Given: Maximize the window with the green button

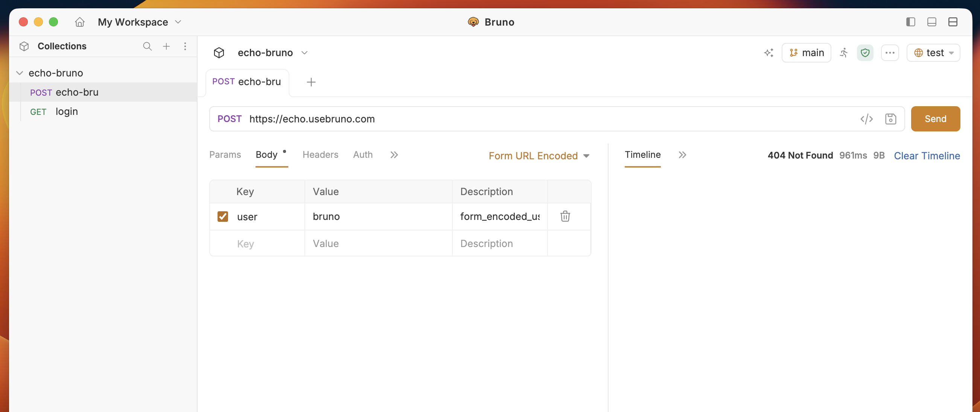Looking at the screenshot, I should [x=54, y=22].
